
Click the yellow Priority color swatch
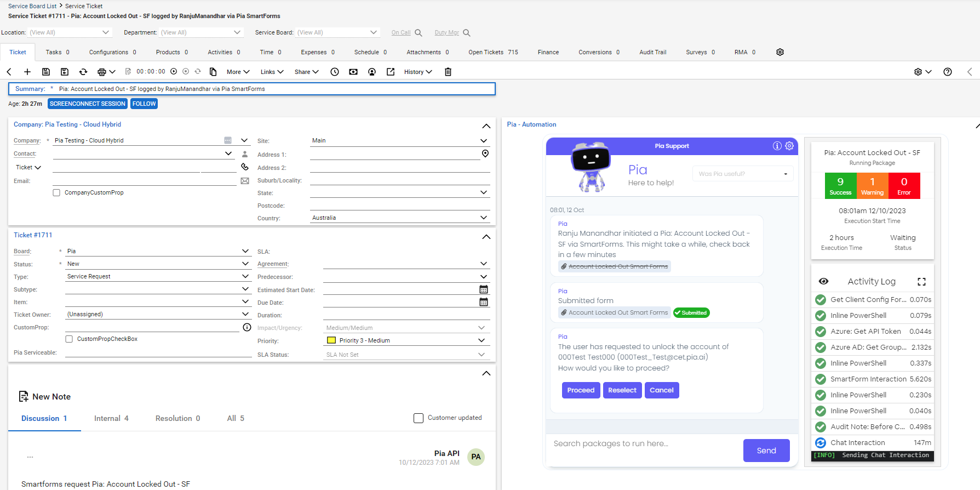tap(331, 340)
